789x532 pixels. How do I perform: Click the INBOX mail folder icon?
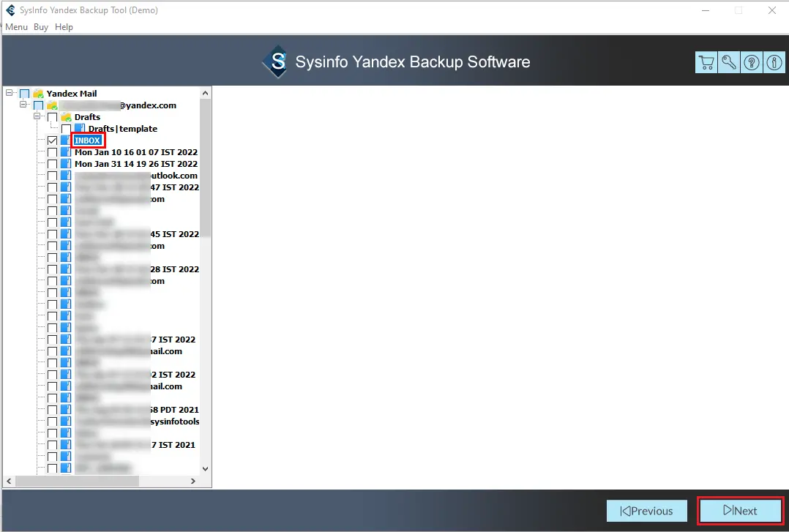pos(66,141)
